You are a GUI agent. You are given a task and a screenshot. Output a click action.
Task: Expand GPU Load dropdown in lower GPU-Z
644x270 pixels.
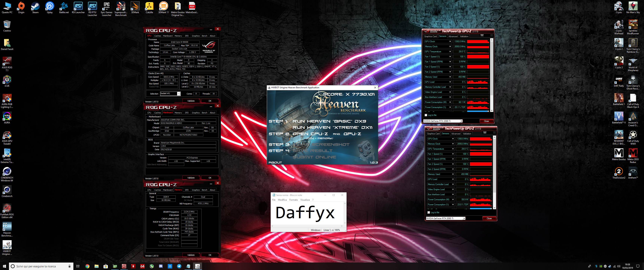[453, 179]
